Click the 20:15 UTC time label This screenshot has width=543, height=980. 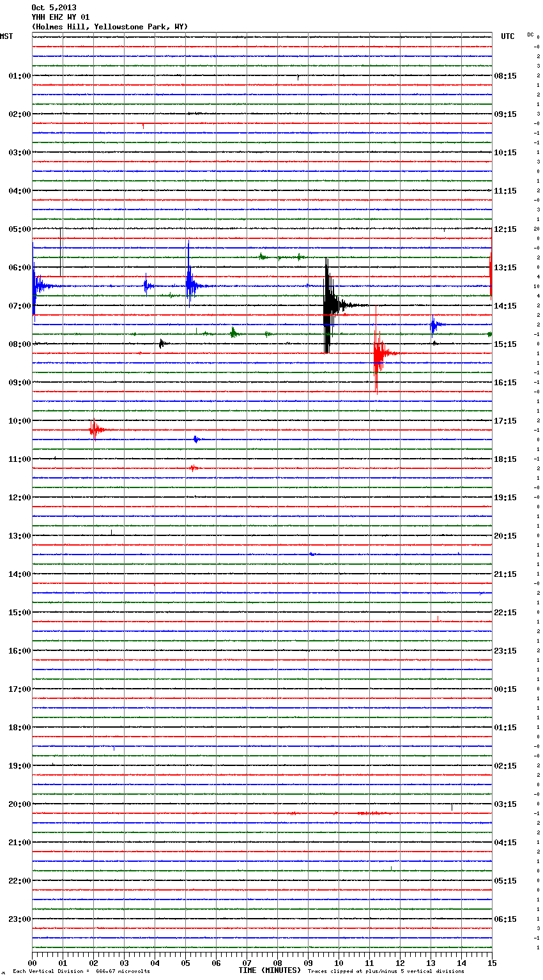pyautogui.click(x=505, y=536)
